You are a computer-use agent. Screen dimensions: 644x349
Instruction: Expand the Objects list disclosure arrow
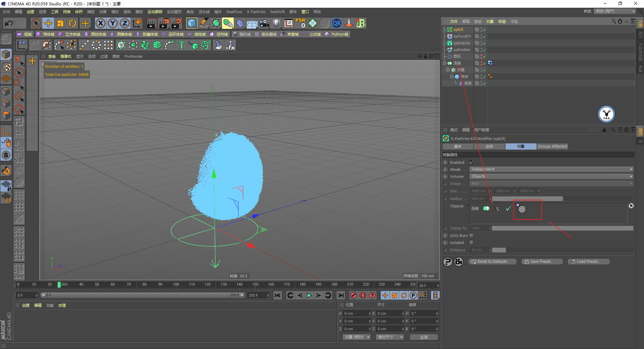468,205
